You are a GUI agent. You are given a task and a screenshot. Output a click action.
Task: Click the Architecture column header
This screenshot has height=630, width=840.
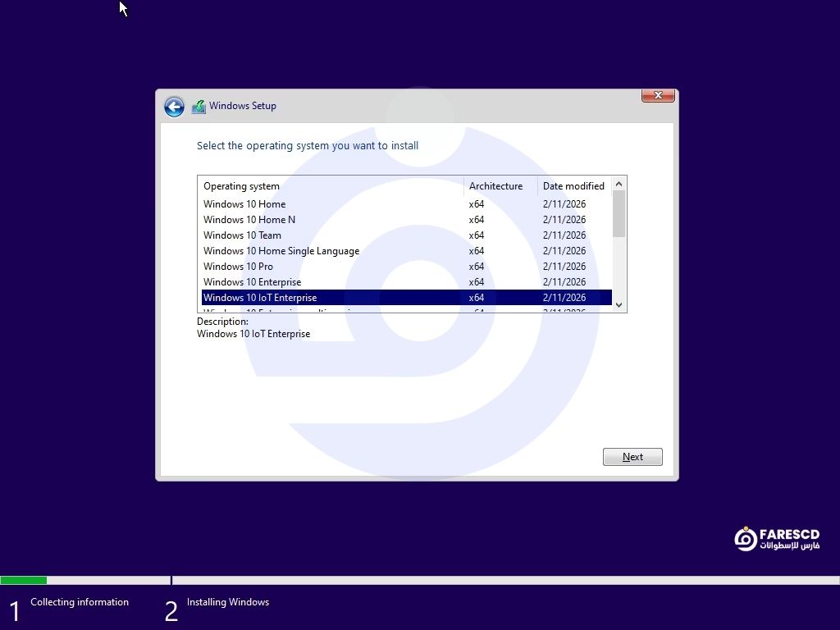coord(495,186)
